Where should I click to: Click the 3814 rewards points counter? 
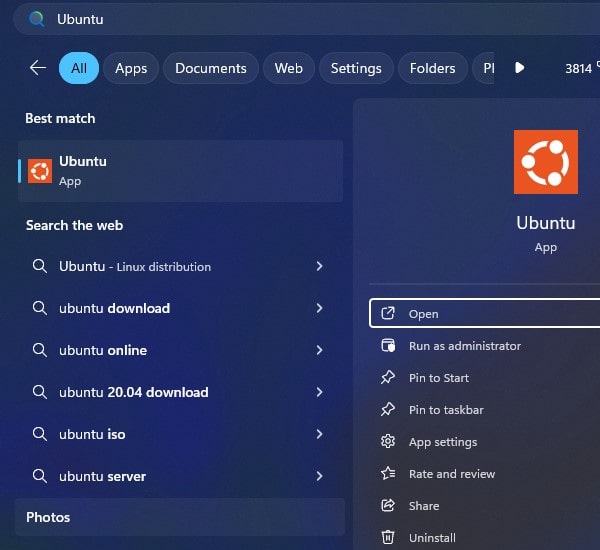579,69
